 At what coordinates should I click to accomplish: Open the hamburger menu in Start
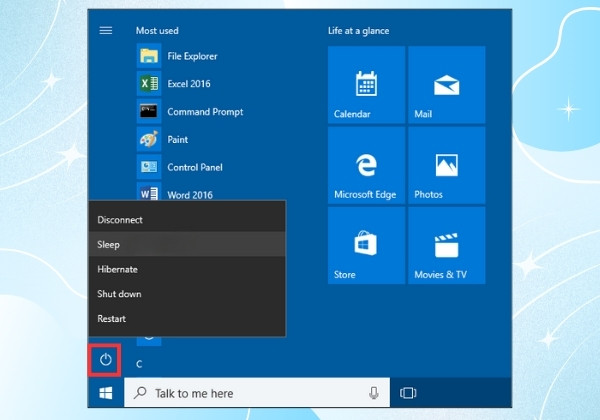(x=106, y=30)
